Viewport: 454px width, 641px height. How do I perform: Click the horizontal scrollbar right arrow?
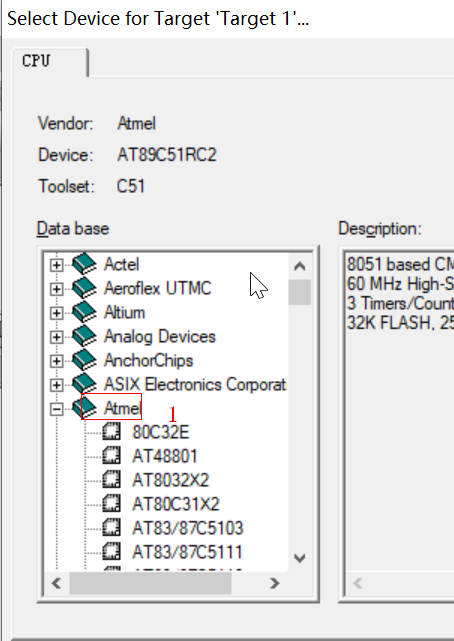(275, 583)
